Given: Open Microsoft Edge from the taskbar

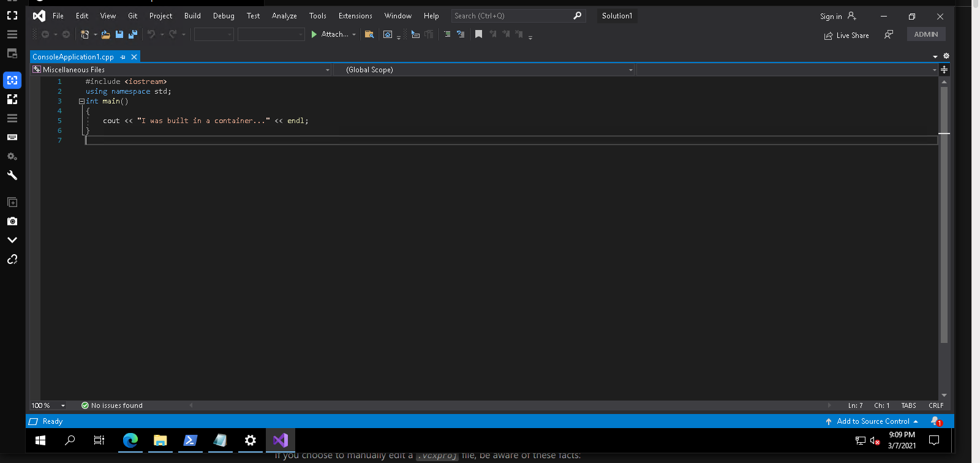Looking at the screenshot, I should click(130, 440).
